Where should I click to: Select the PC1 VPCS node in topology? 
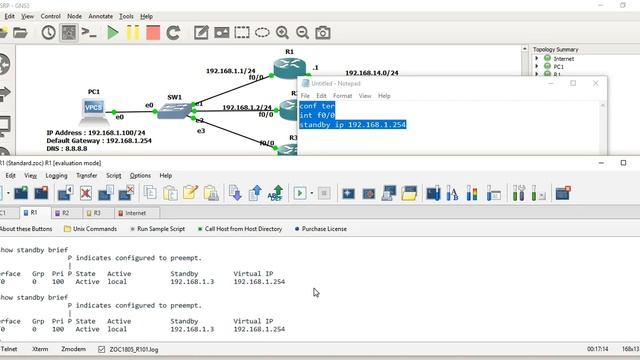(x=93, y=110)
